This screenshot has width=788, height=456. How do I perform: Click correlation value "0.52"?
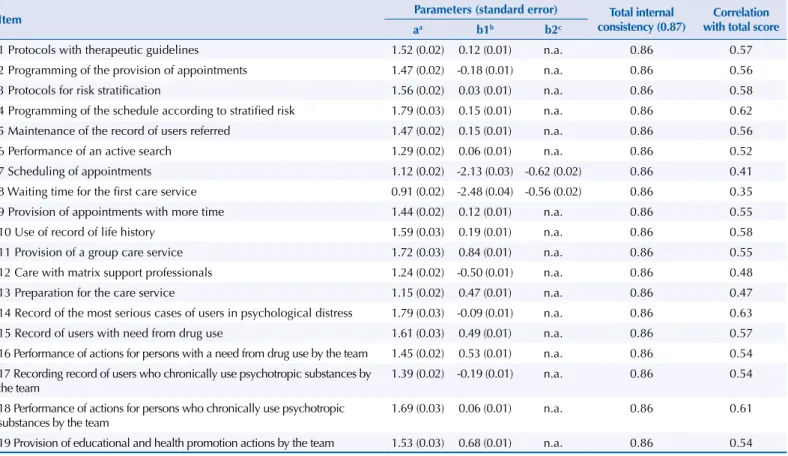tap(741, 151)
